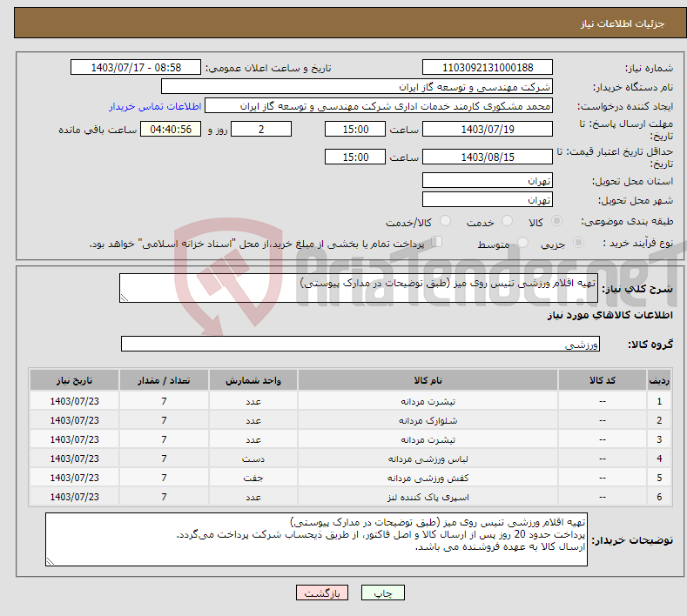Click the response deadline hour 15:00 field
The width and height of the screenshot is (687, 616).
point(355,129)
